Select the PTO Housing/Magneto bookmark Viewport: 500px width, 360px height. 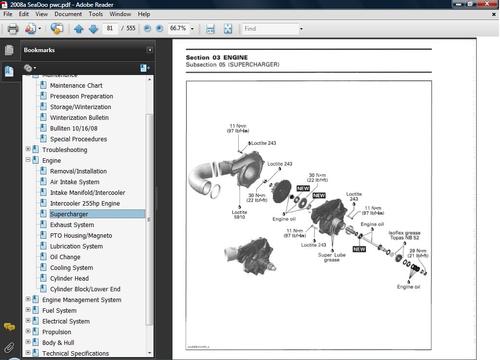(81, 235)
